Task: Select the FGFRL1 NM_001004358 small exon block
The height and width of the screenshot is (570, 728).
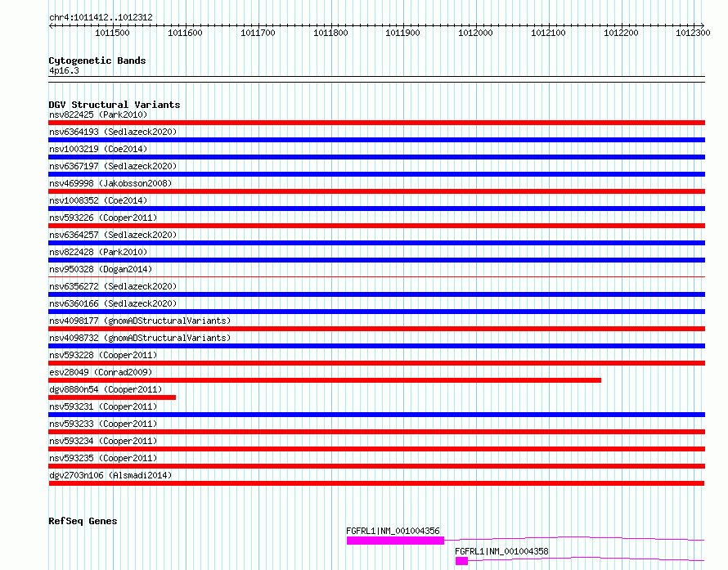Action: tap(461, 561)
